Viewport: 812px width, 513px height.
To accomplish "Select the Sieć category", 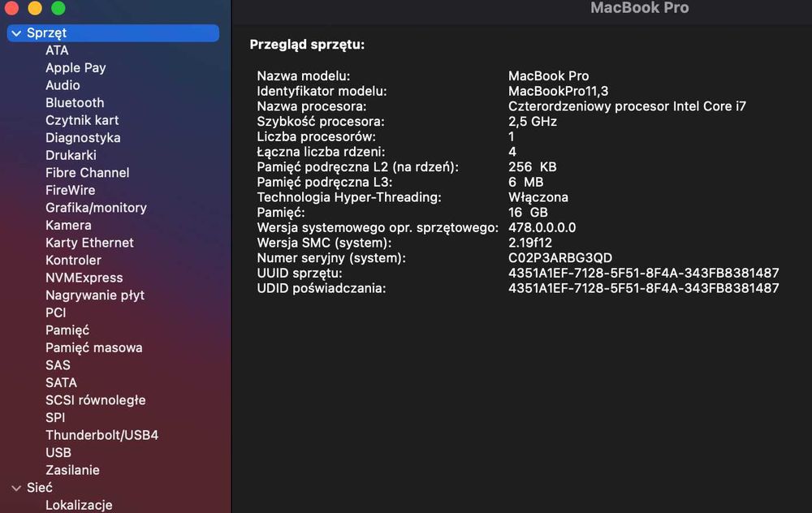I will 39,488.
